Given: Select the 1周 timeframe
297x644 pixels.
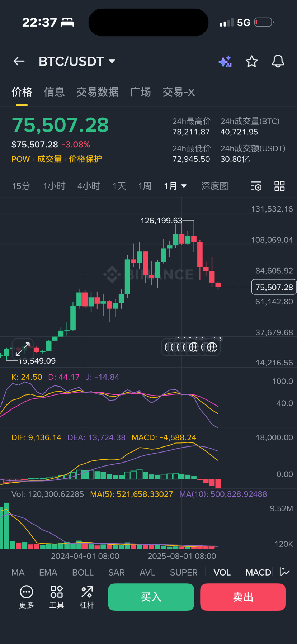Looking at the screenshot, I should point(145,186).
